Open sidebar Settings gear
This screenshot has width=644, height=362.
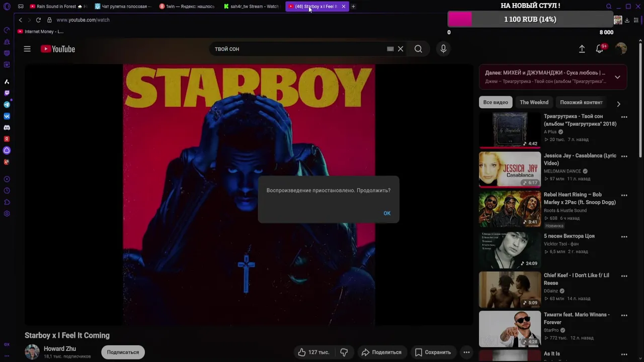pos(7,214)
